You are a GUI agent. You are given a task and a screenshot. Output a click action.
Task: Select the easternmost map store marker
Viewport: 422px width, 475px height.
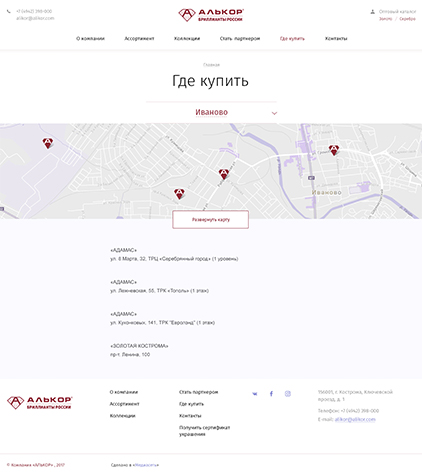click(334, 150)
